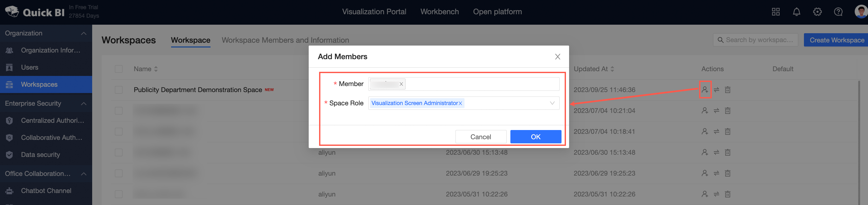Delete the Publicity Department Demonstration Space

click(x=728, y=90)
